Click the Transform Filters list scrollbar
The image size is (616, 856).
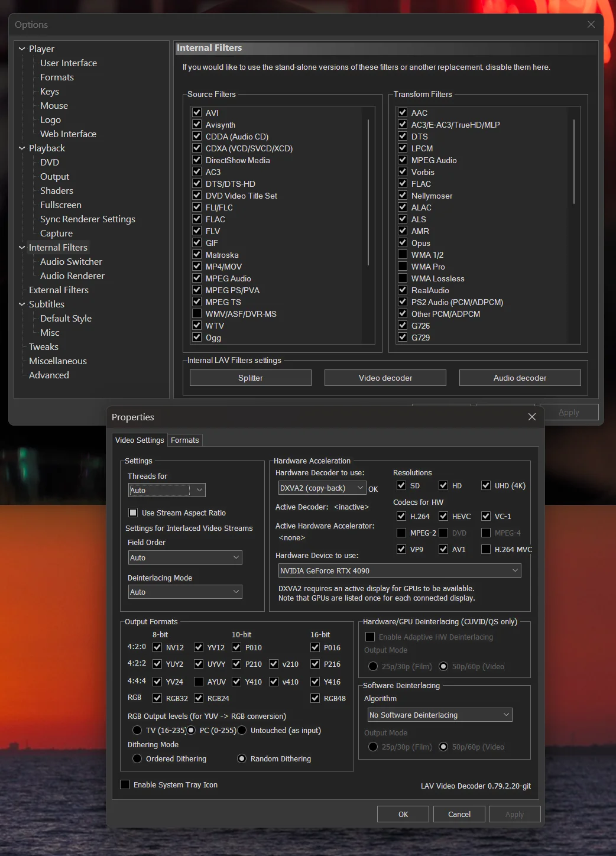tap(574, 161)
